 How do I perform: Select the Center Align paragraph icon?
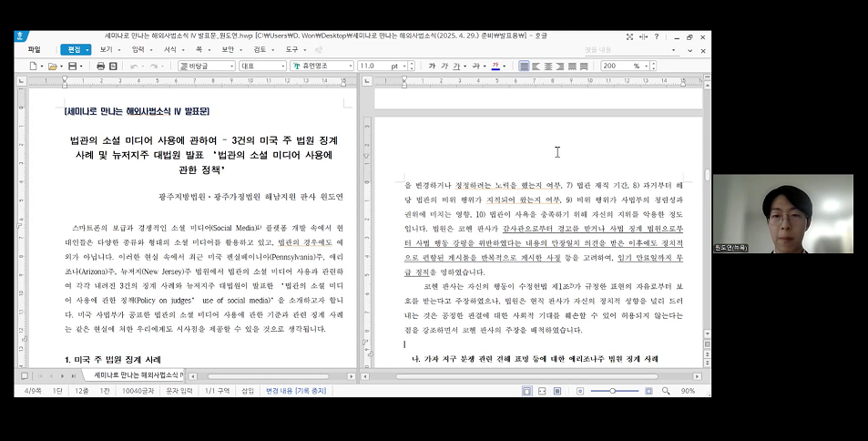(x=548, y=66)
